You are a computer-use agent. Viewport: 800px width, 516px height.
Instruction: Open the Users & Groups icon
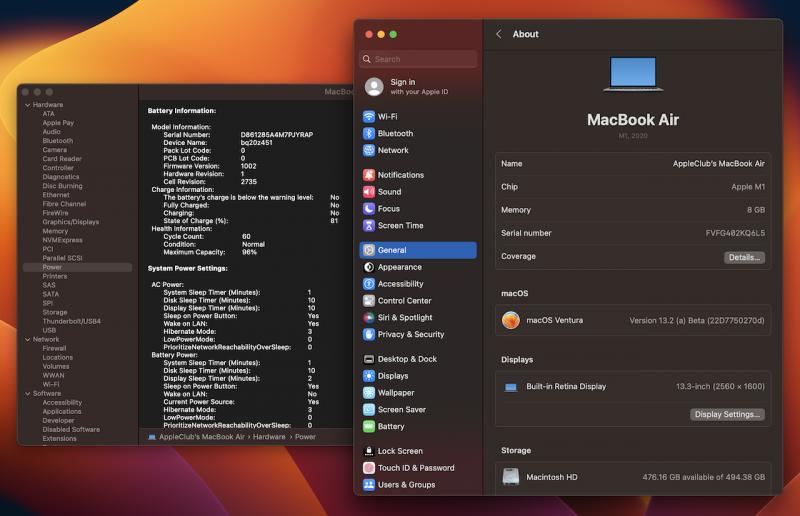[368, 484]
